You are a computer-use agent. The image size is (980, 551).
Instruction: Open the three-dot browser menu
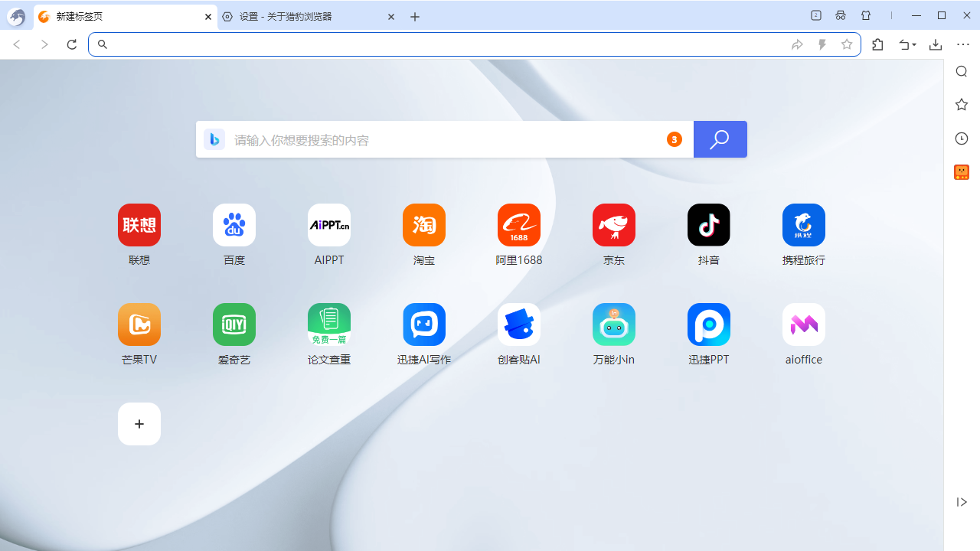pyautogui.click(x=963, y=44)
